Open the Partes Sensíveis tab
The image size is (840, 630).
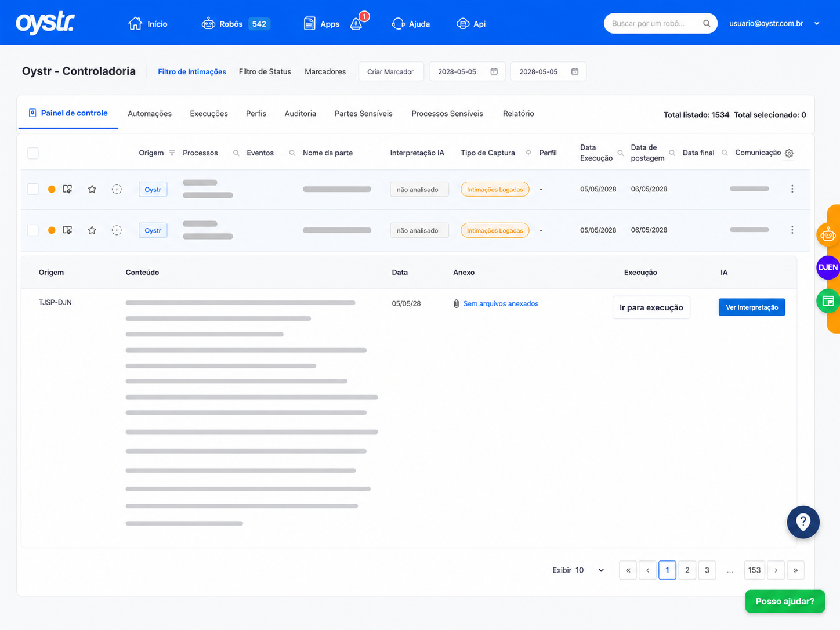(364, 114)
